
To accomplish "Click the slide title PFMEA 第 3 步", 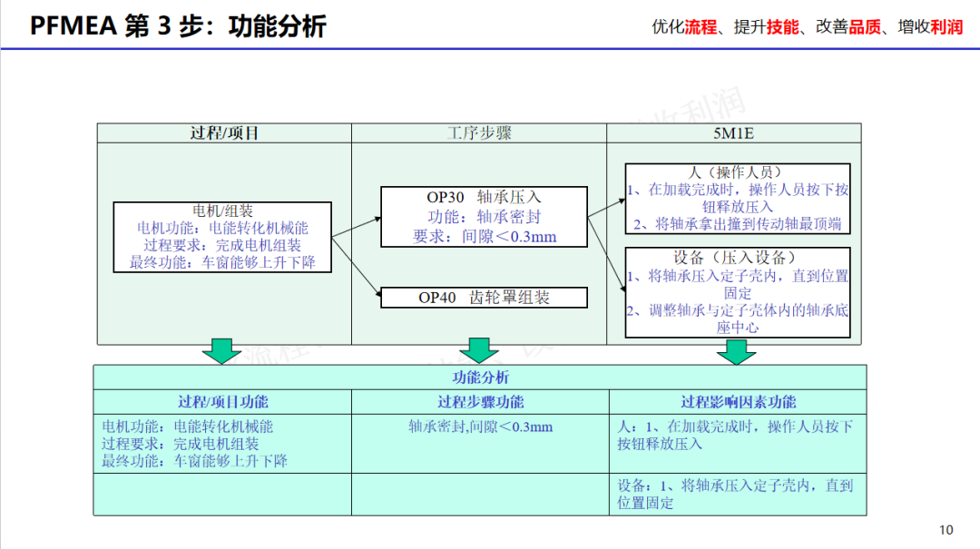I will point(178,25).
